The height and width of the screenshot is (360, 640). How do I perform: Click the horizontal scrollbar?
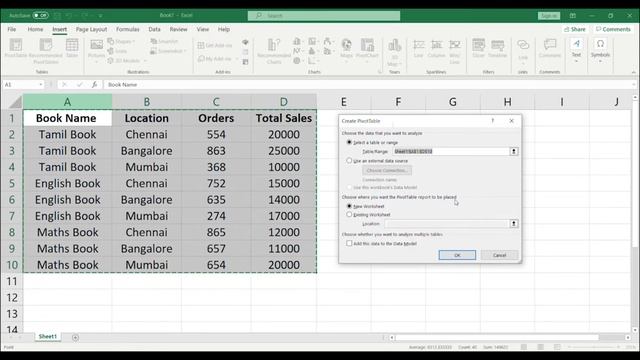497,338
